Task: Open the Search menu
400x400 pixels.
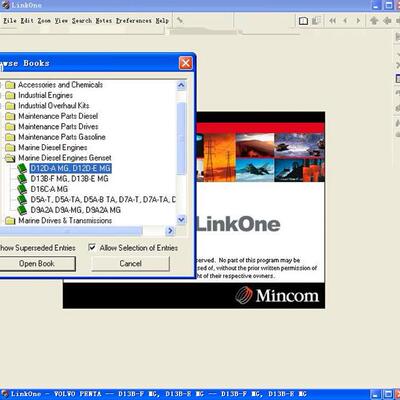Action: (82, 21)
